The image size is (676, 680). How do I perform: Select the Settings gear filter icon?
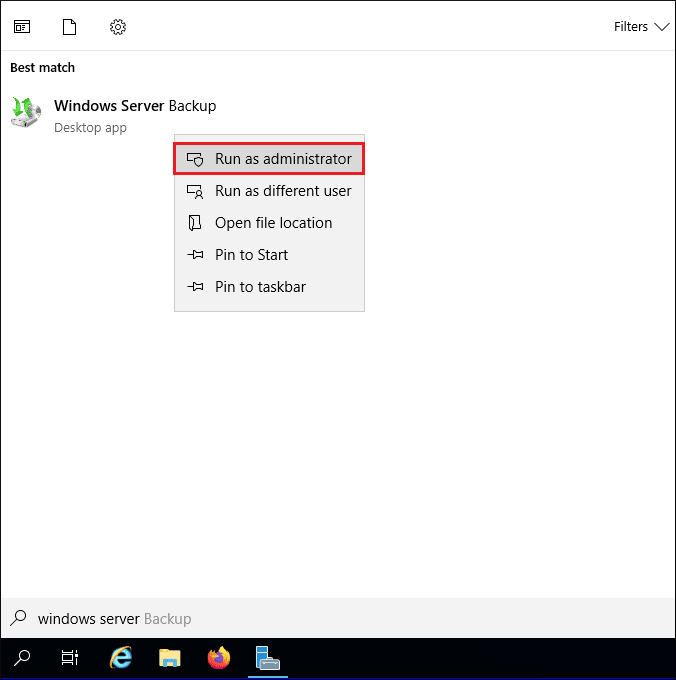point(118,27)
